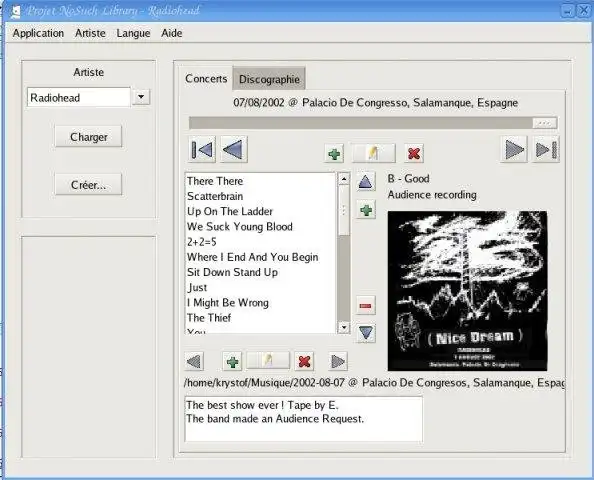
Task: Jump to the first concert
Action: click(202, 149)
